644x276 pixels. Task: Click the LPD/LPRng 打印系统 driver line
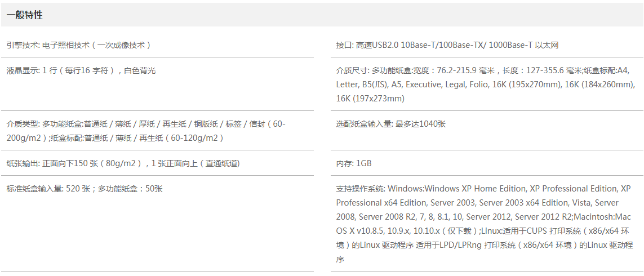[484, 245]
